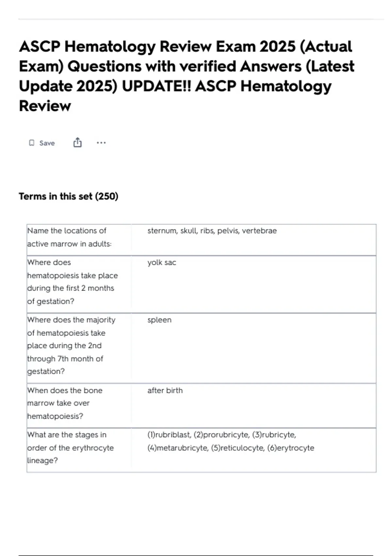
Task: Select the '2nd through 7th month' question
Action: coord(71,345)
